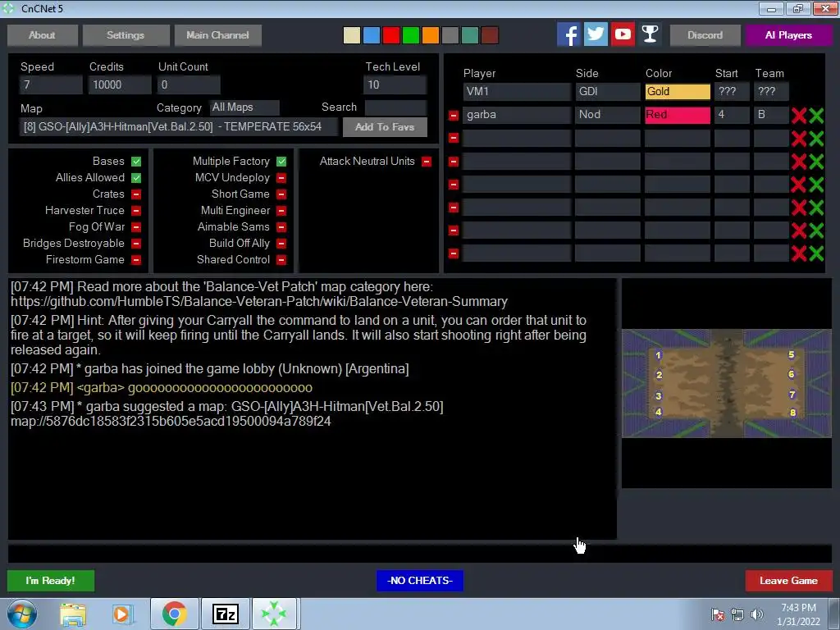
Task: Pick the blue chat color swatch
Action: [372, 35]
